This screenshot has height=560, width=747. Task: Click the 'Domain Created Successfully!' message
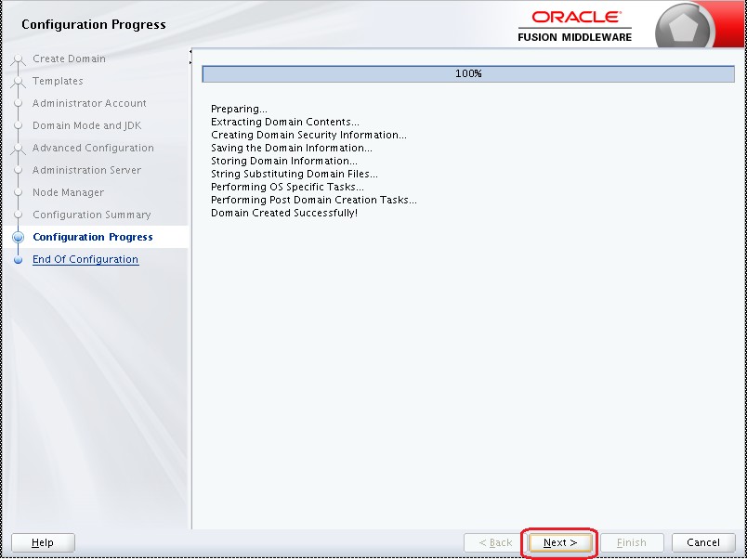pos(284,213)
